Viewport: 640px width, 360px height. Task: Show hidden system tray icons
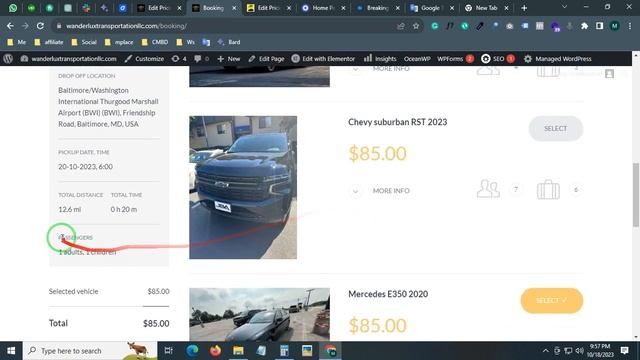click(546, 351)
